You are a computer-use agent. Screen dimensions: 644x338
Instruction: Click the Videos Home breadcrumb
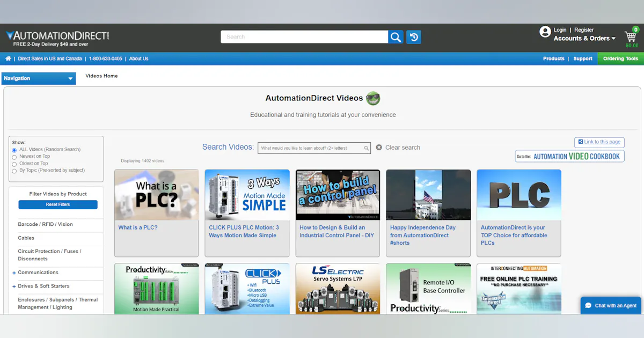101,76
